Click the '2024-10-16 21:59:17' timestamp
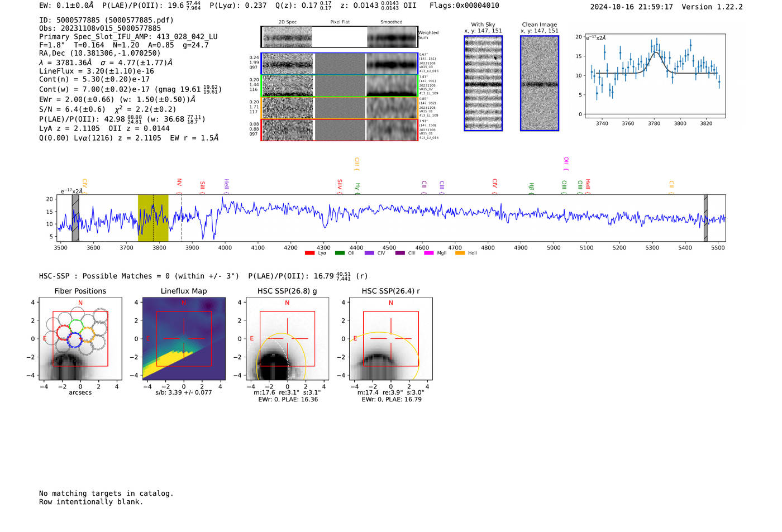The height and width of the screenshot is (532, 782). pos(632,7)
